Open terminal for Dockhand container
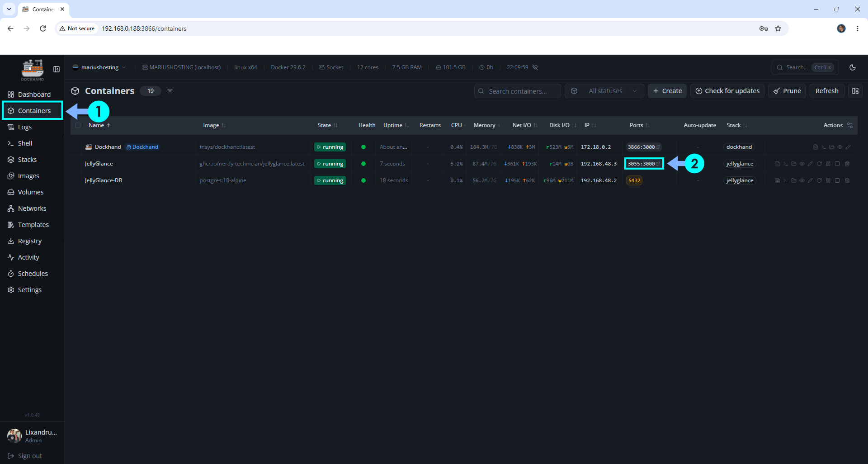This screenshot has width=868, height=464. pyautogui.click(x=824, y=147)
